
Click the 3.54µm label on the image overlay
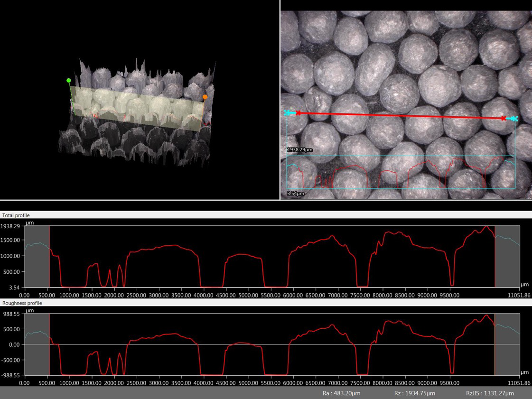(x=295, y=194)
